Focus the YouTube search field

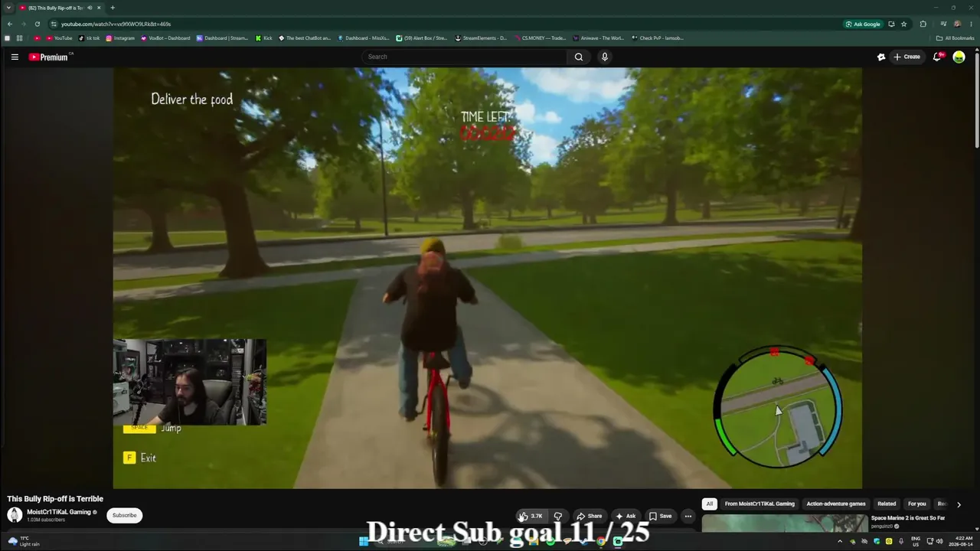pos(464,57)
